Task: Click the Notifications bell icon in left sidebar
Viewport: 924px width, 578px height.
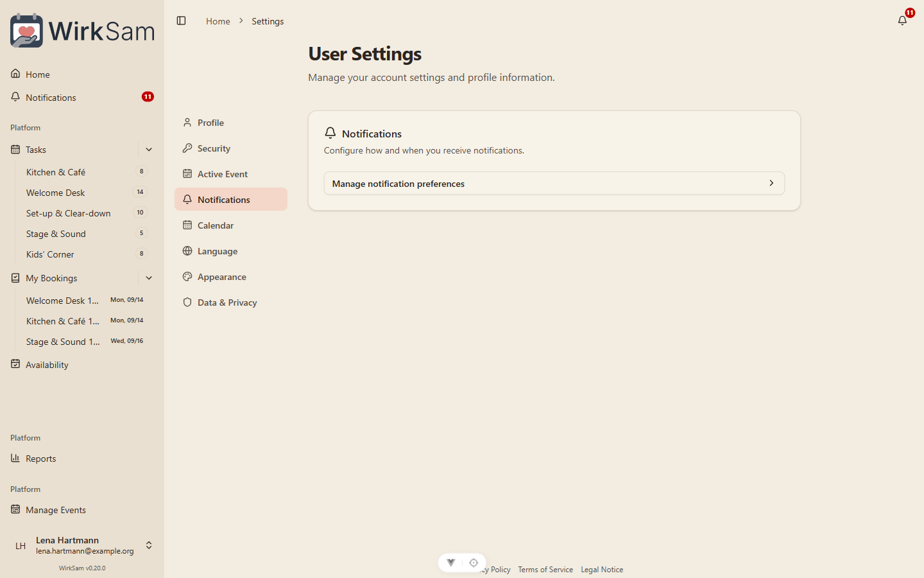Action: pyautogui.click(x=15, y=97)
